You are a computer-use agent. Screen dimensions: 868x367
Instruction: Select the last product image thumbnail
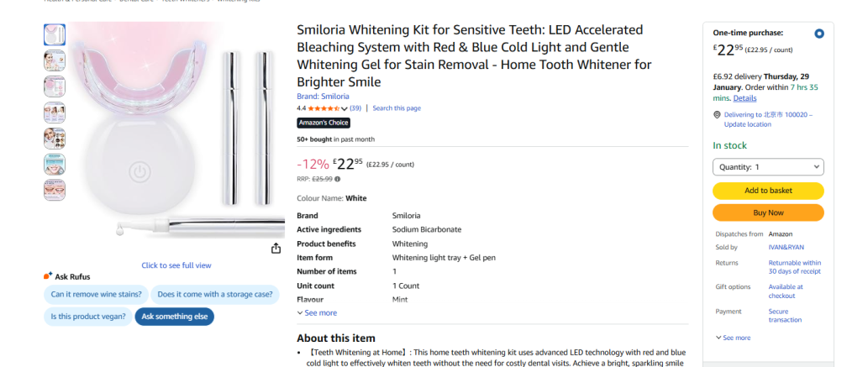pyautogui.click(x=54, y=190)
